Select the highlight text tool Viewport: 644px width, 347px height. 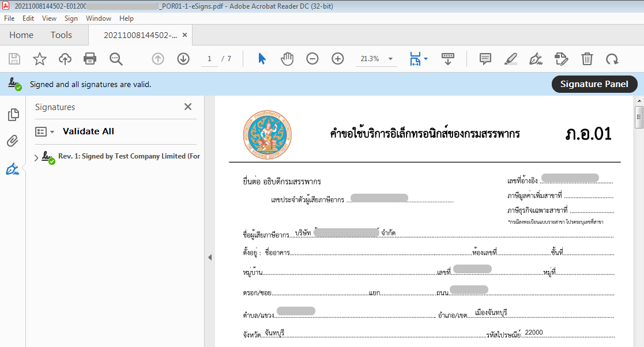tap(510, 59)
